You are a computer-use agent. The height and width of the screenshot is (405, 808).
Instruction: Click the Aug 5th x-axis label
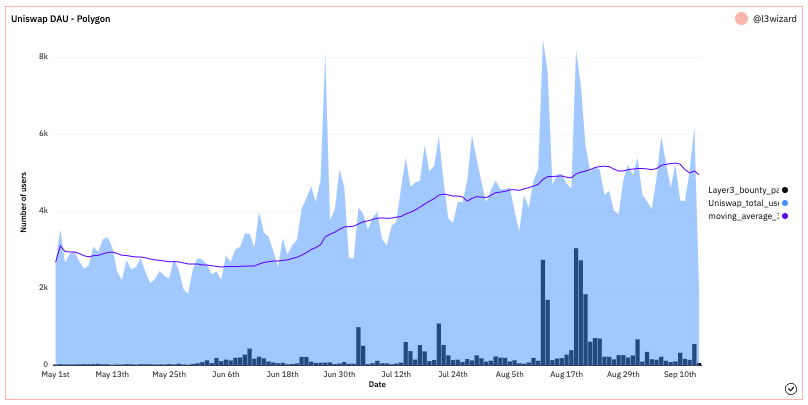[x=509, y=375]
